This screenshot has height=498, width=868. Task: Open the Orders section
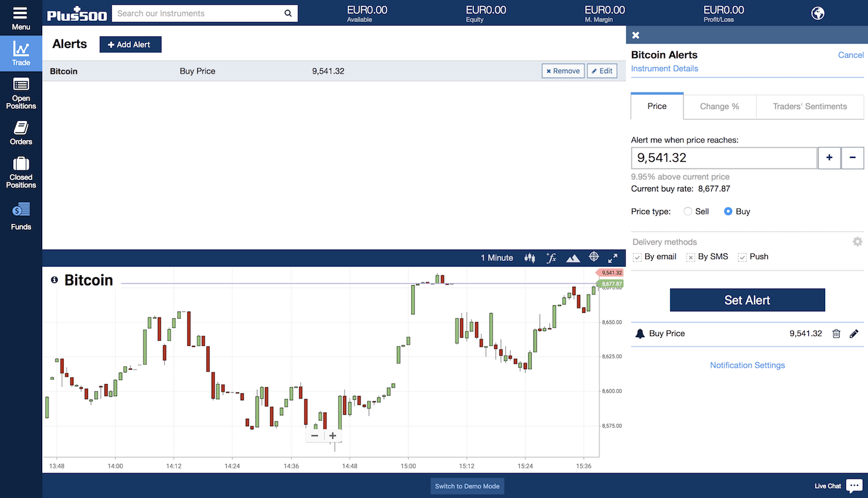click(x=21, y=133)
